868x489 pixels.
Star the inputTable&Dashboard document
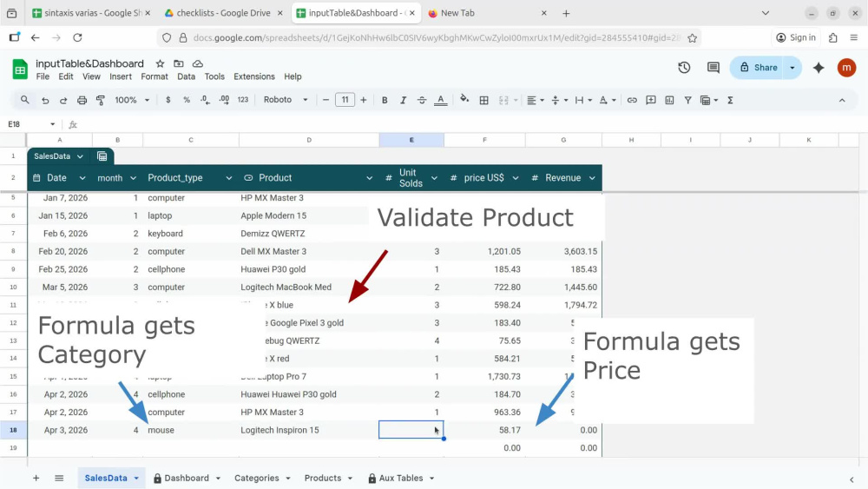[x=160, y=63]
